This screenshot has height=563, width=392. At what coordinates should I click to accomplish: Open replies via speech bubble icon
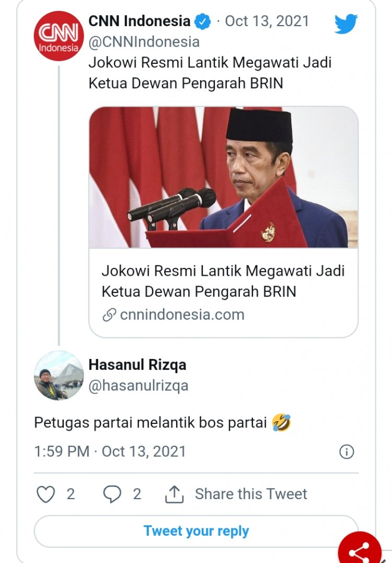(x=112, y=494)
